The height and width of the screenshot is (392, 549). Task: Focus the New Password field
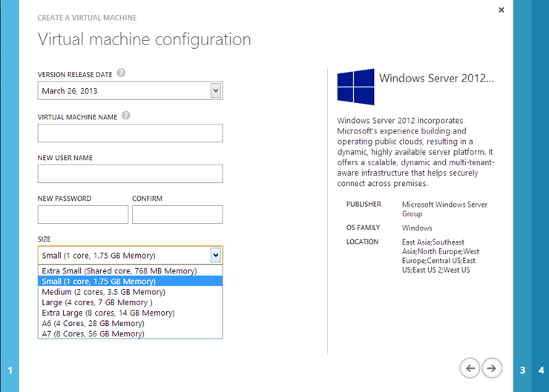click(x=83, y=214)
